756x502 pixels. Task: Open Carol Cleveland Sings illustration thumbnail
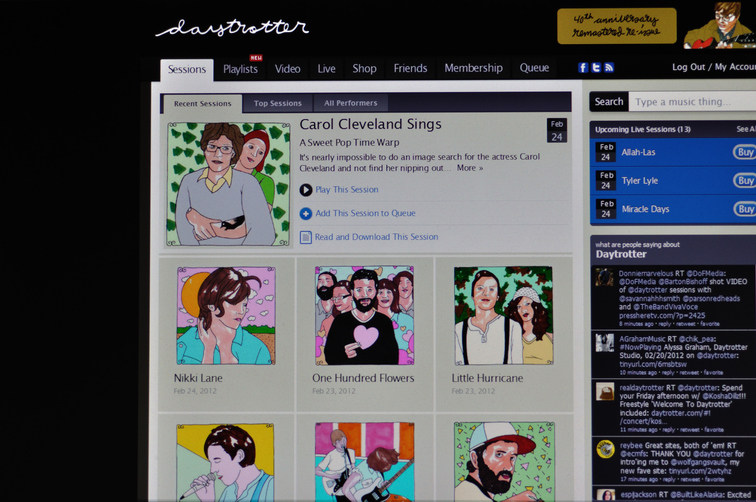pyautogui.click(x=229, y=184)
